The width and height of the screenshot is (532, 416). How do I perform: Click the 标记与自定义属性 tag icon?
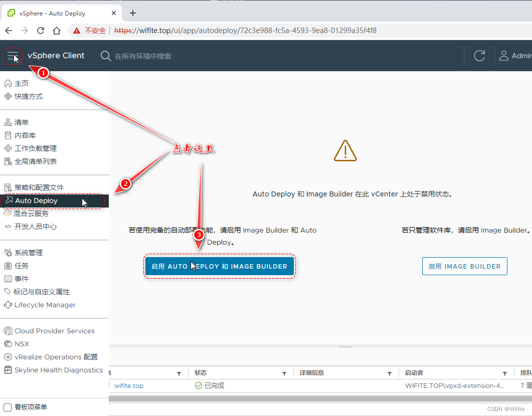(x=8, y=291)
